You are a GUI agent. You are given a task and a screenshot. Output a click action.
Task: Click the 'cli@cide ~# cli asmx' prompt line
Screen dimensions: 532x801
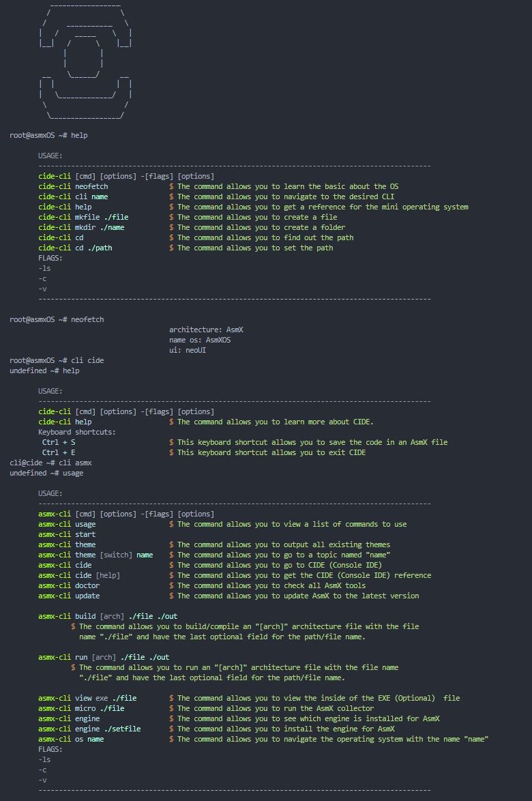pos(50,463)
